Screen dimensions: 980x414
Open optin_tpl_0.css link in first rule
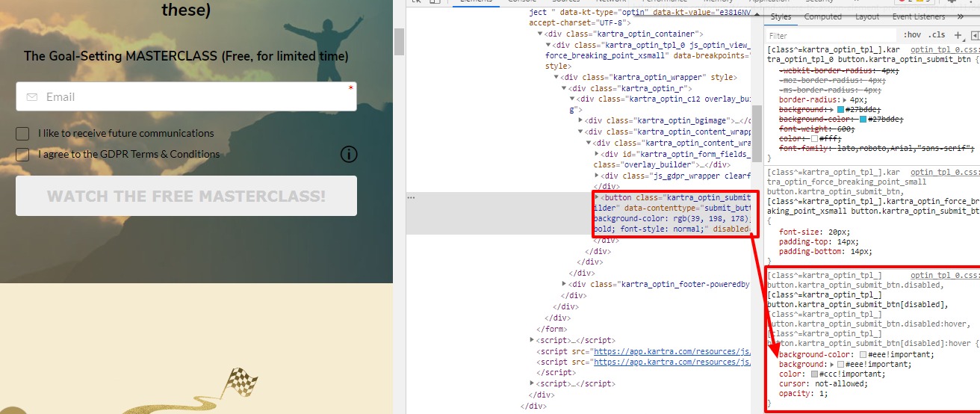tap(944, 48)
